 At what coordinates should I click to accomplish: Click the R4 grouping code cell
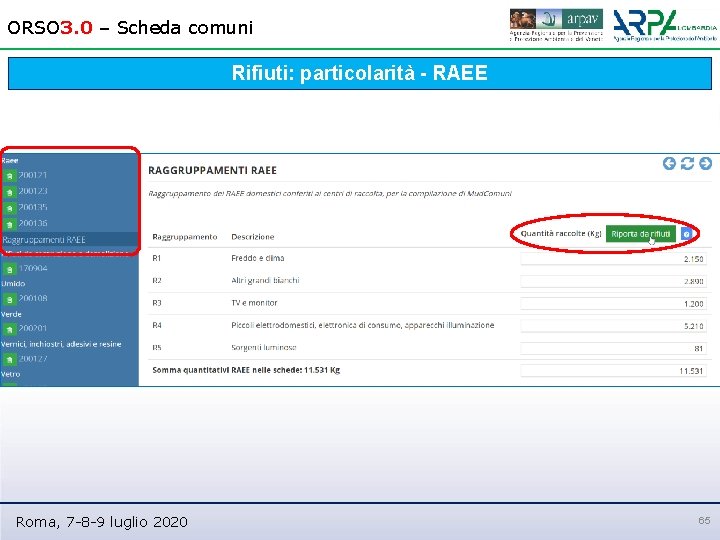coord(157,326)
